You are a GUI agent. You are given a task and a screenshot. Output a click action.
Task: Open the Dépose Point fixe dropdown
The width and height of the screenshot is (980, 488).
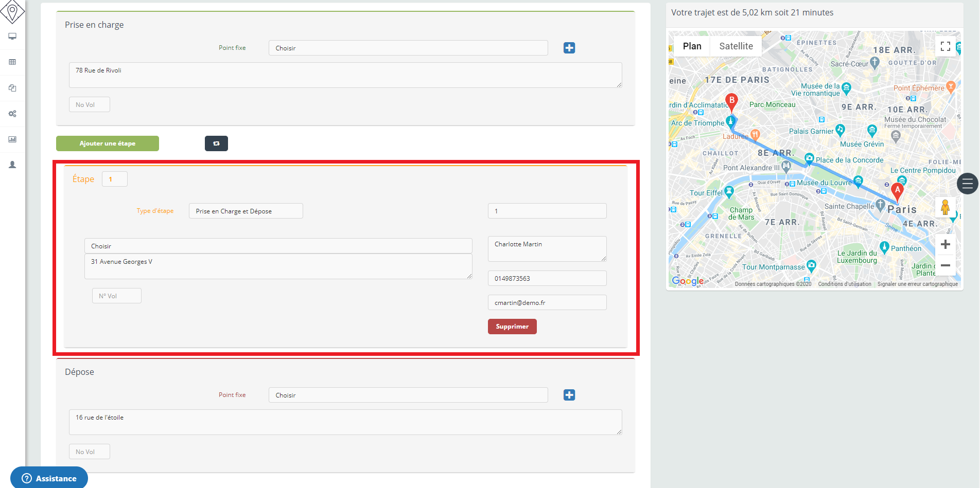[408, 395]
